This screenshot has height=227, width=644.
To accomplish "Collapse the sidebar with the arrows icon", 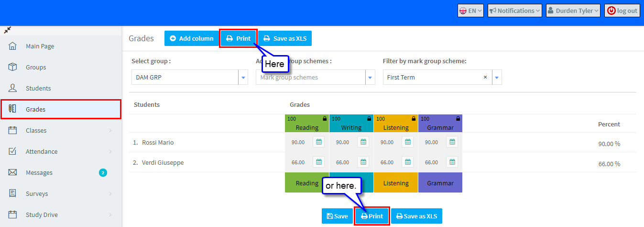I will [8, 30].
